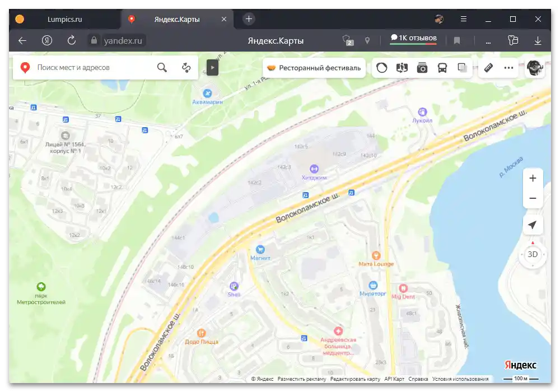Click the my location arrow button

point(533,225)
